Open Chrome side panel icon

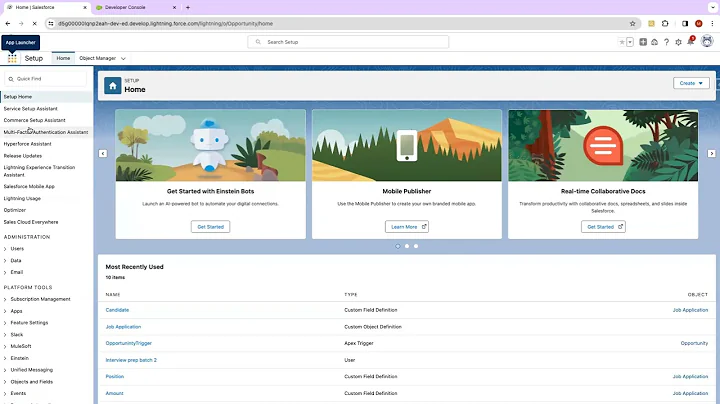685,23
